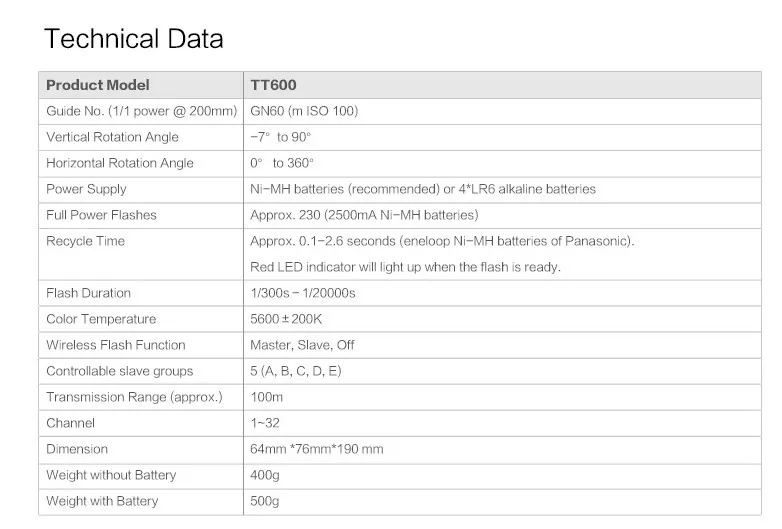
Task: Select the 64mm *76mm*190 mm dimension value
Action: (317, 449)
